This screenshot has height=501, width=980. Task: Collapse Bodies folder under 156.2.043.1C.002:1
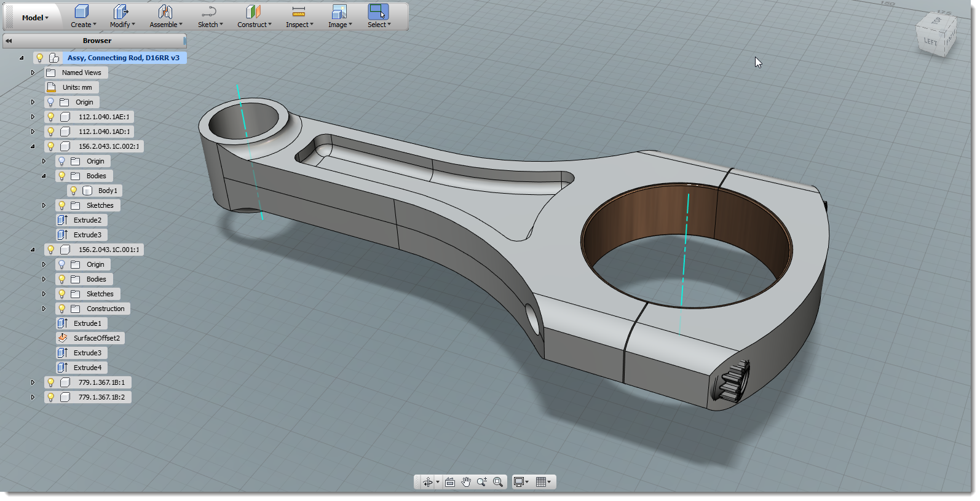tap(44, 176)
